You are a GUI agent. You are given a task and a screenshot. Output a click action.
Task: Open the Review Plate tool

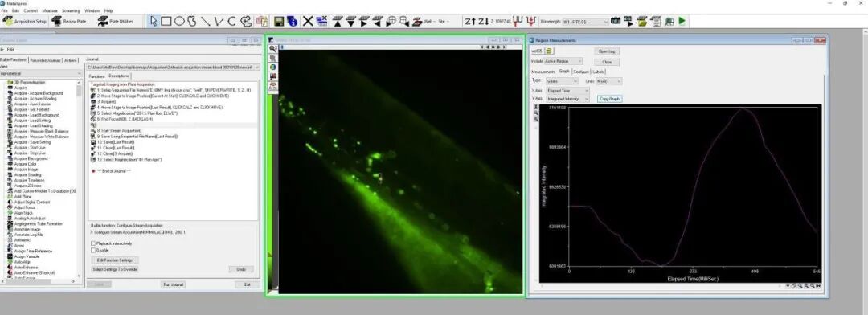pos(69,21)
